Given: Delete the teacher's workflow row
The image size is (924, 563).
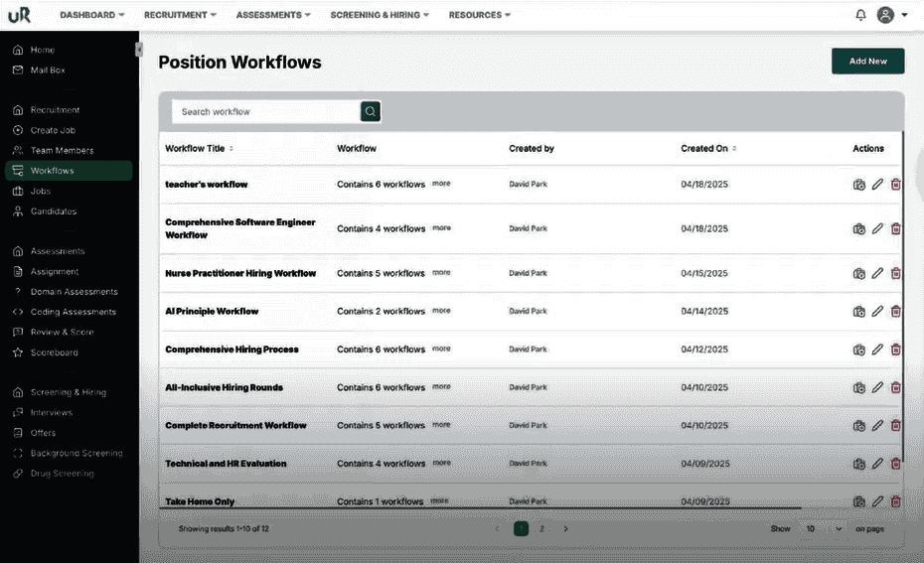Looking at the screenshot, I should (x=895, y=185).
